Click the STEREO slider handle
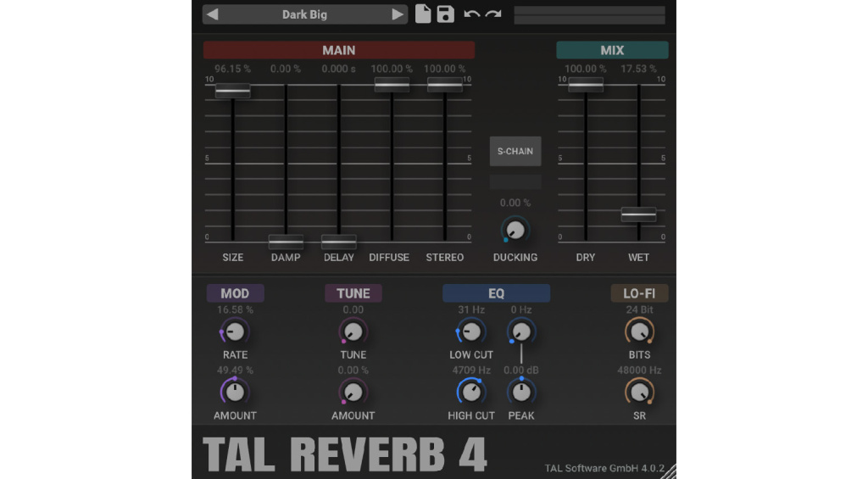Image resolution: width=868 pixels, height=479 pixels. pos(444,85)
